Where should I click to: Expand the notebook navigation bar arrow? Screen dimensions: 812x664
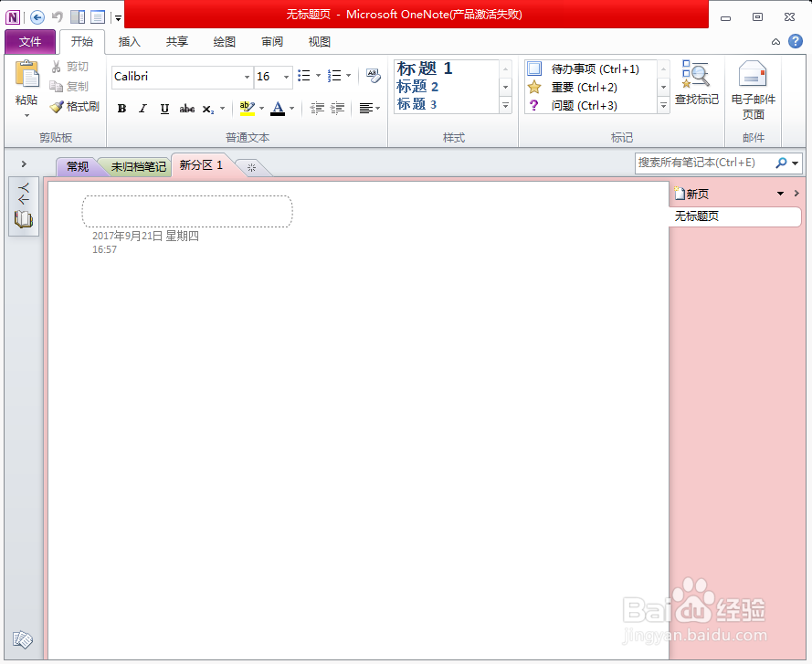24,164
